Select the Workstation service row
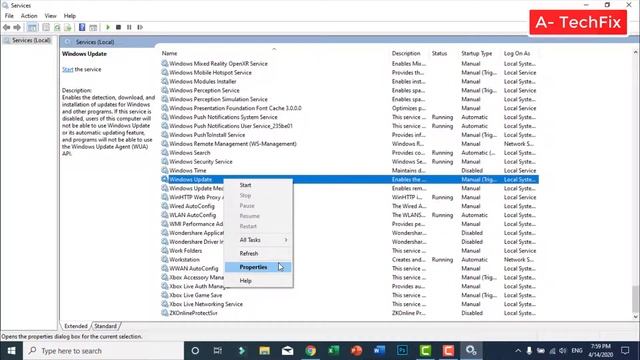Image resolution: width=640 pixels, height=360 pixels. tap(349, 260)
